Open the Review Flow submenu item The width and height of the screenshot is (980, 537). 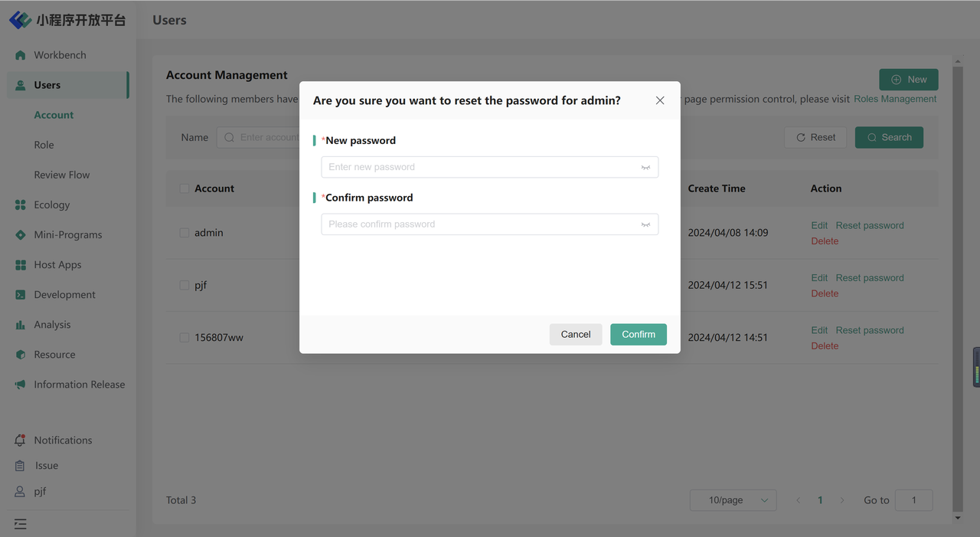pos(62,175)
